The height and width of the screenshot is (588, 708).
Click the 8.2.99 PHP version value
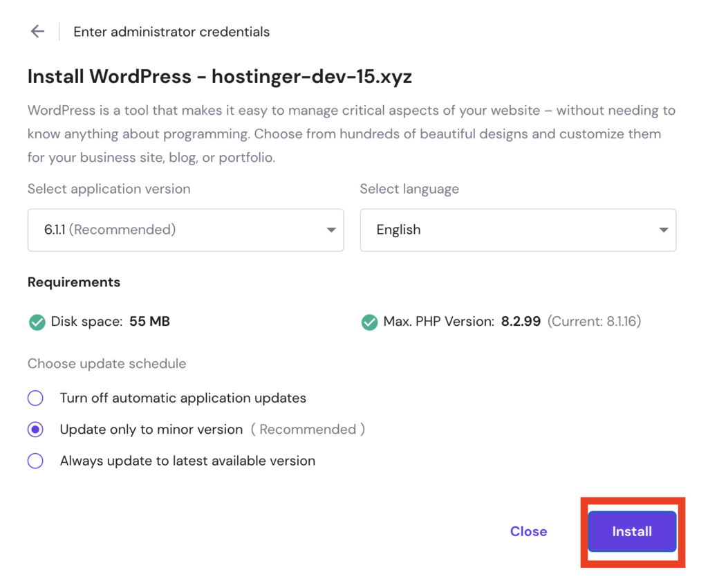(521, 322)
